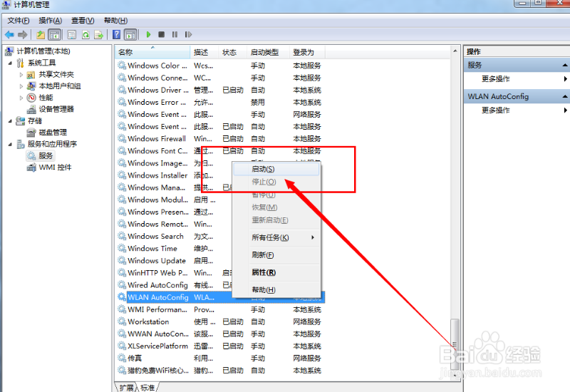Switch to the 标准 tab at bottom
The image size is (570, 392).
(147, 388)
